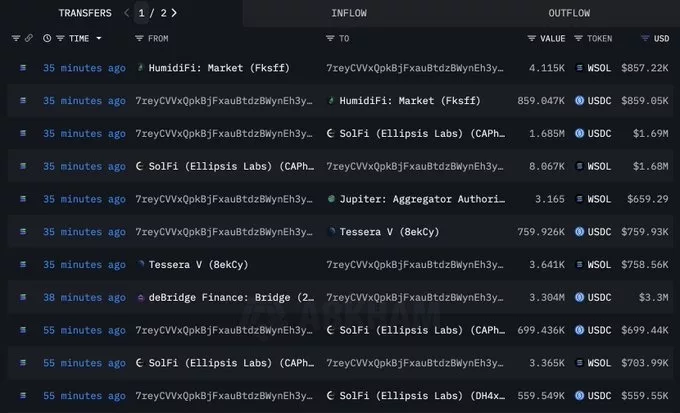Click the link icon in column header
680x413 pixels.
[x=29, y=38]
